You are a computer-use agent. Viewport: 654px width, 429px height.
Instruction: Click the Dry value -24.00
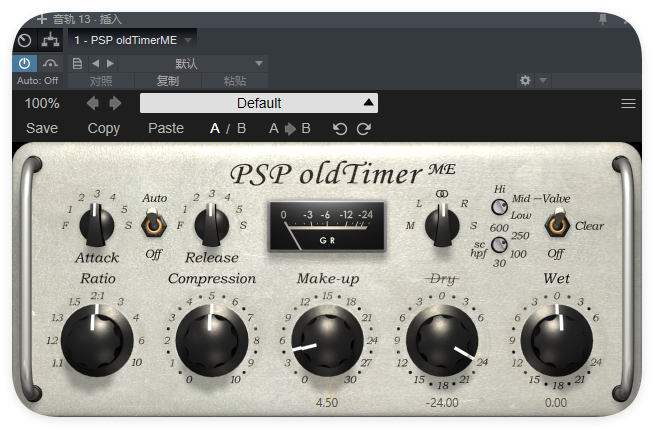442,402
